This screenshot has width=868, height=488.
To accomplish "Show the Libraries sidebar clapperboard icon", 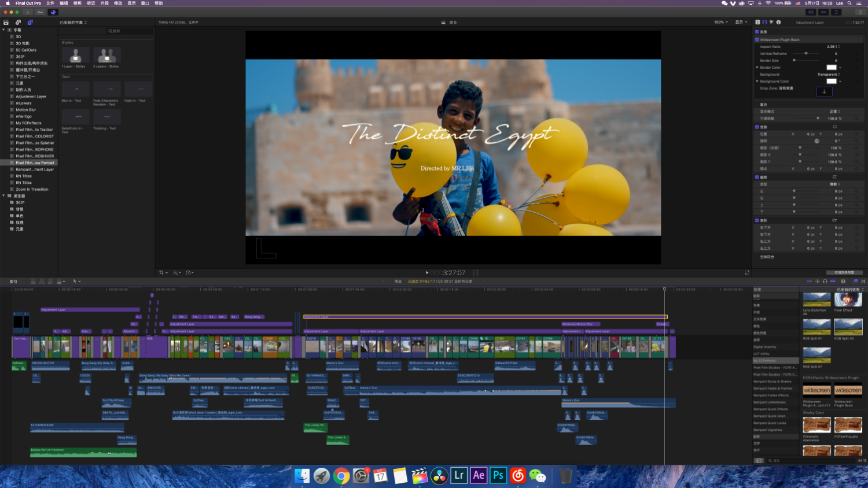I will click(x=6, y=23).
